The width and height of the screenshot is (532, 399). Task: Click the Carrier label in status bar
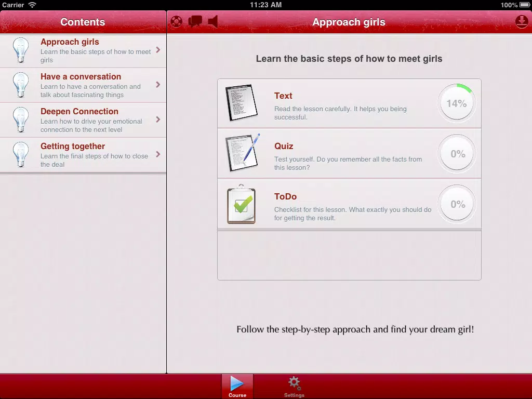13,5
